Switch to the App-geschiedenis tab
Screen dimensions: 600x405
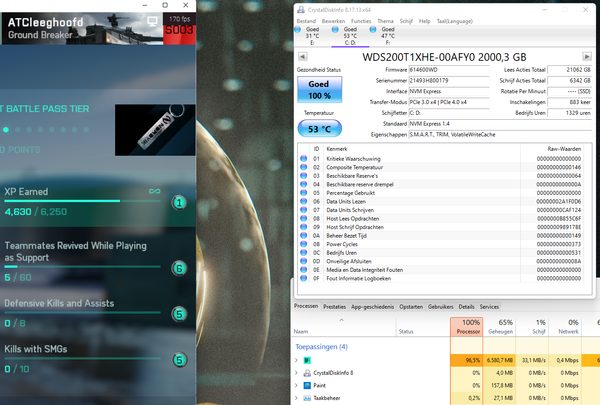coord(372,307)
